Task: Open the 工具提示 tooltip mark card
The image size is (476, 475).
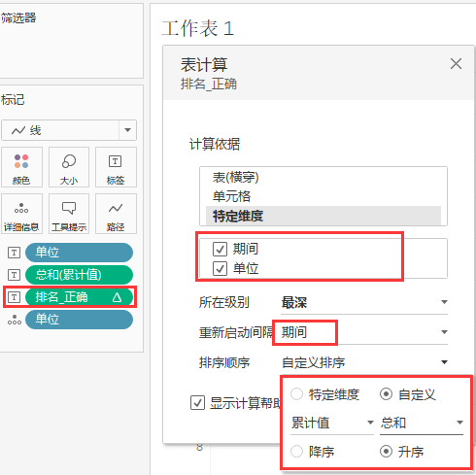Action: coord(69,214)
